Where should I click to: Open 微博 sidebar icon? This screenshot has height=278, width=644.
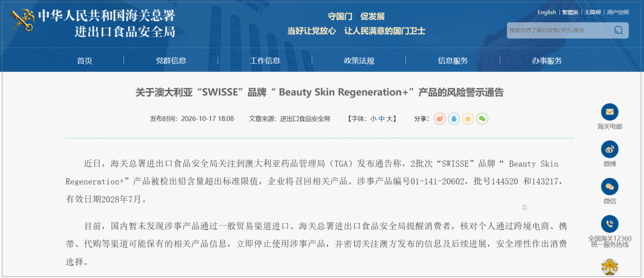(x=609, y=149)
